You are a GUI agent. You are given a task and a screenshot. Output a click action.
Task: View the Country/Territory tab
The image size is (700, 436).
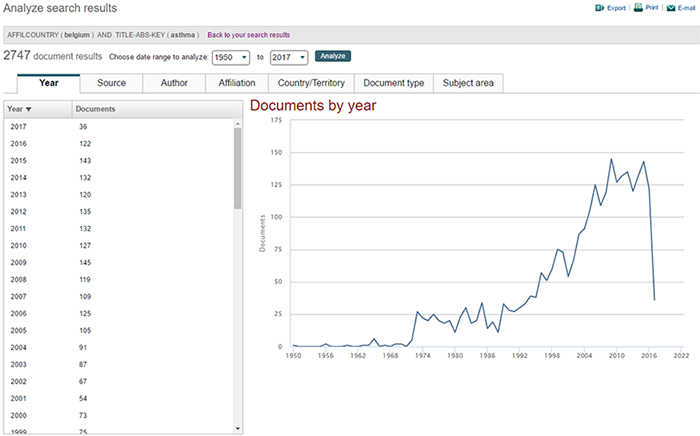point(310,83)
